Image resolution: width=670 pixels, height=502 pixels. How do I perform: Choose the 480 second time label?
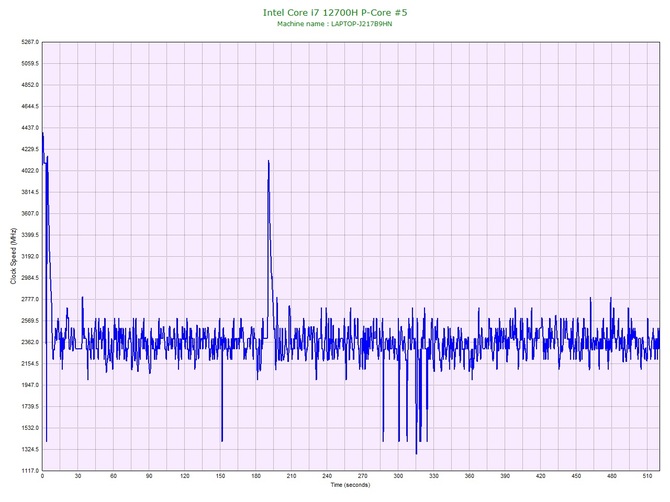coord(612,476)
